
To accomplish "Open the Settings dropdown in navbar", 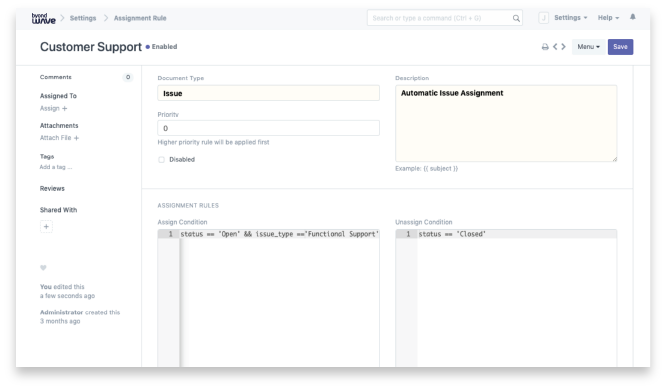I will pos(570,18).
